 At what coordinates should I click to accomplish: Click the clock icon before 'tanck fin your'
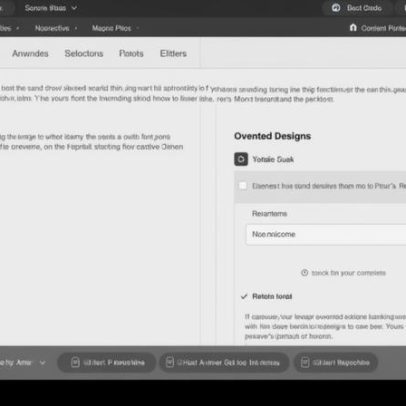(x=304, y=273)
